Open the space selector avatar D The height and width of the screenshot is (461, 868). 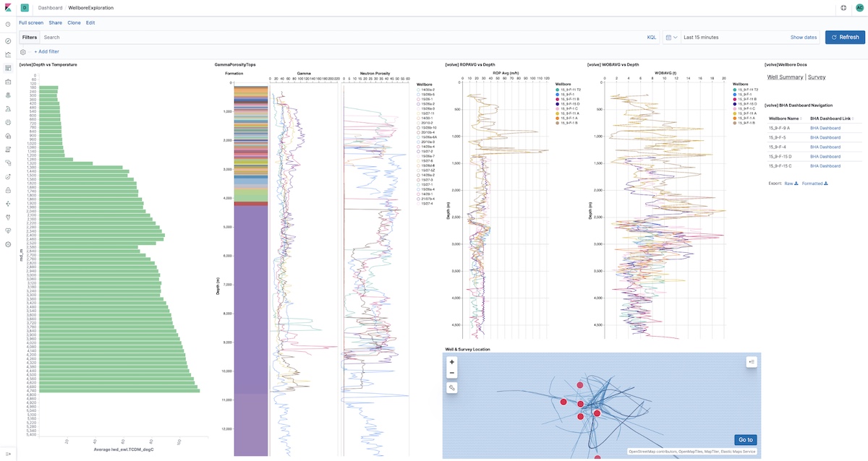[25, 7]
